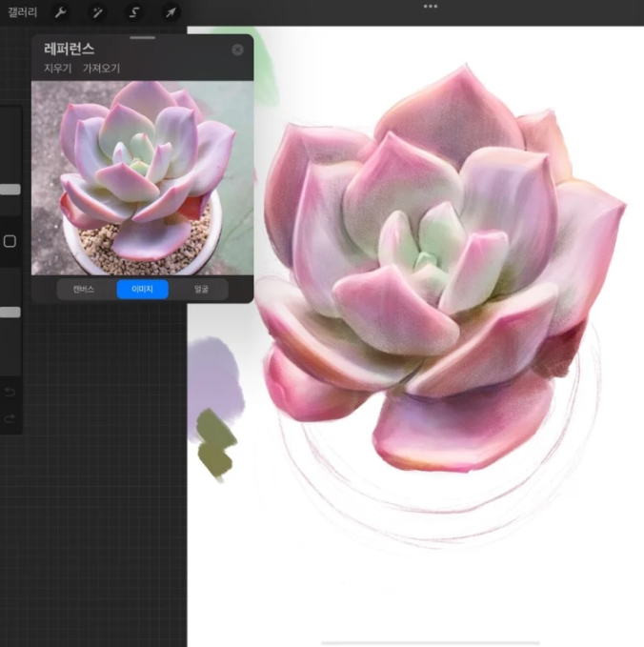Click the undo arrow in sidebar
Image resolution: width=644 pixels, height=647 pixels.
pyautogui.click(x=10, y=392)
